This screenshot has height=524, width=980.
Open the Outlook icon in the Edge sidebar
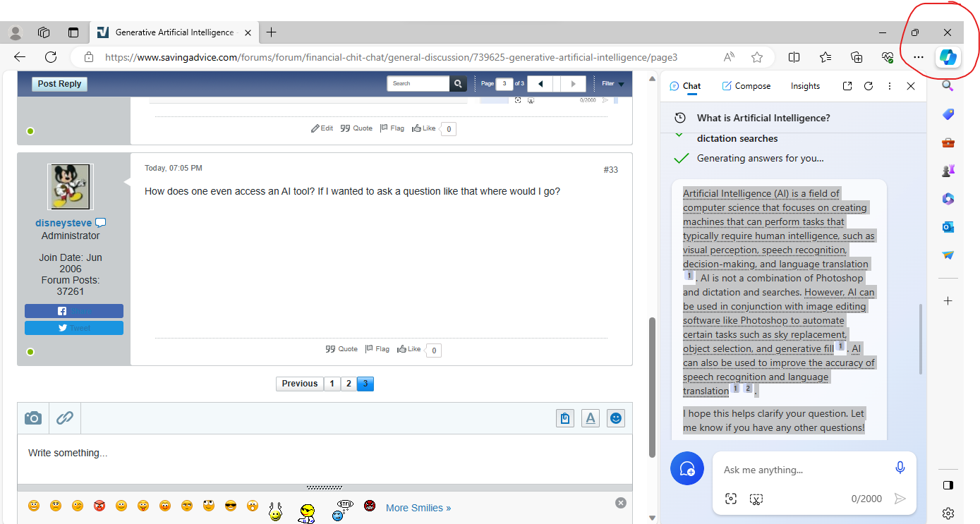[948, 226]
